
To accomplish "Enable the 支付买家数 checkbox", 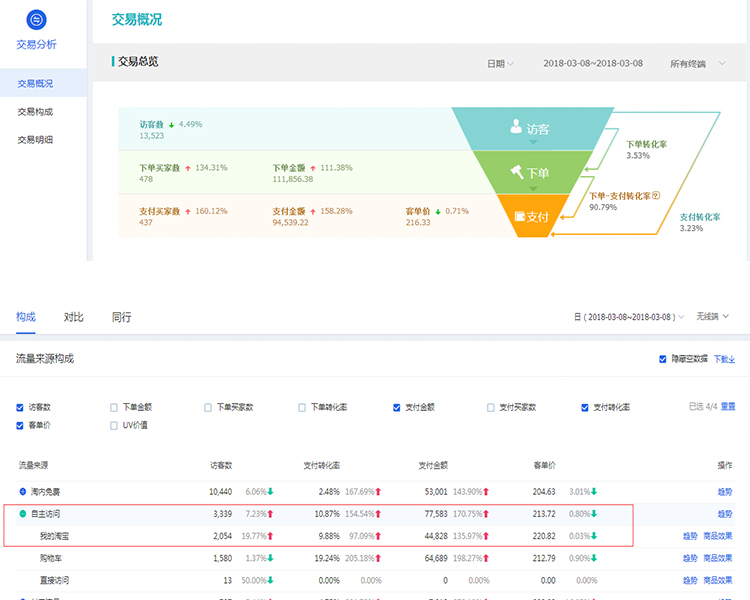I will click(x=490, y=408).
